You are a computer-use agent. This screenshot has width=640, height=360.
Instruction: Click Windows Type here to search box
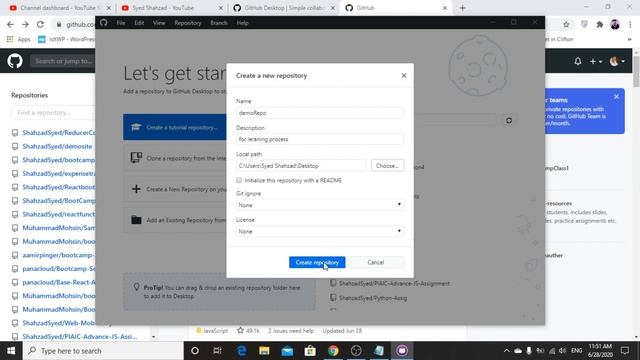[x=103, y=351]
